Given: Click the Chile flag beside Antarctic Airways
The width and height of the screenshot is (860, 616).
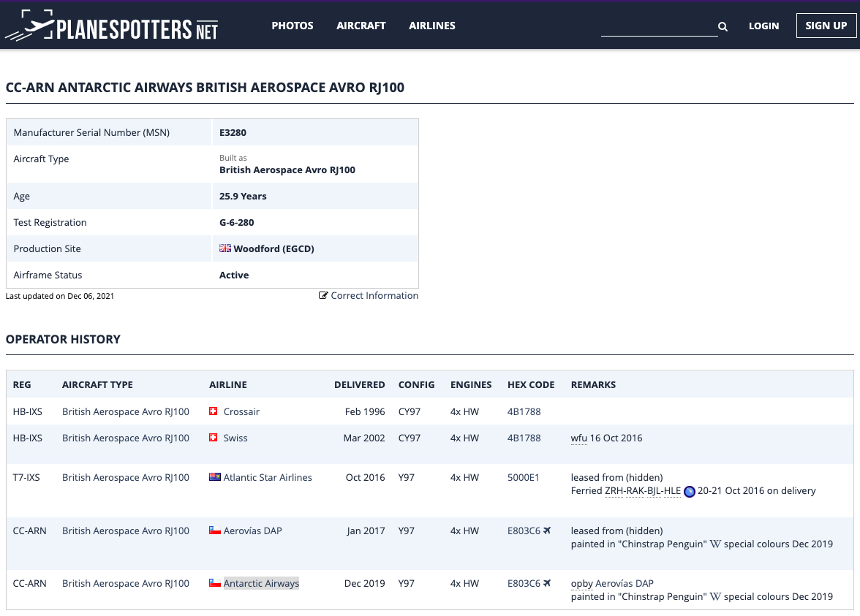Looking at the screenshot, I should 214,582.
